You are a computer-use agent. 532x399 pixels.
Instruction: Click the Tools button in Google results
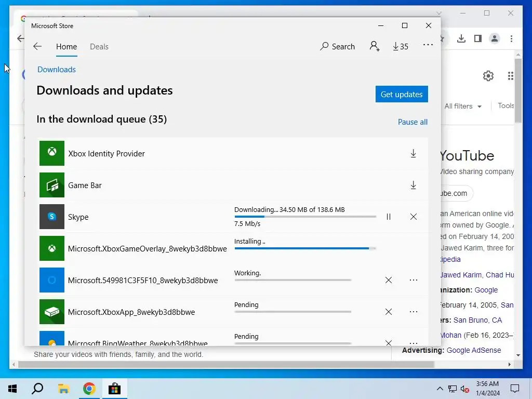pos(506,106)
